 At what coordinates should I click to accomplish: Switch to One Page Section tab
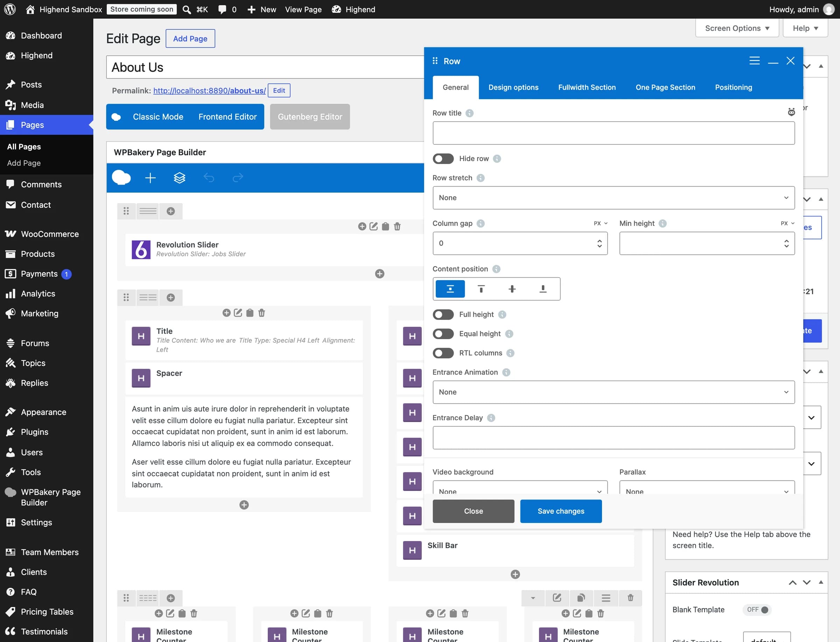point(665,88)
